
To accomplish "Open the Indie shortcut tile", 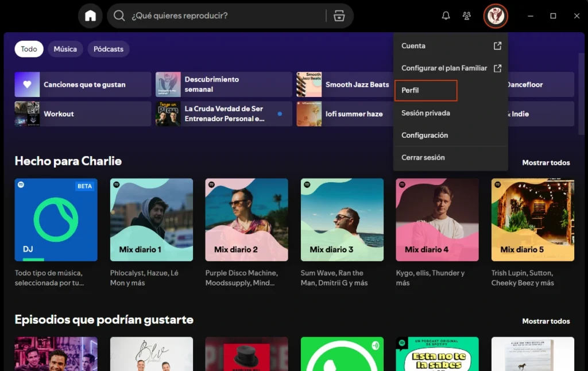I will 541,114.
